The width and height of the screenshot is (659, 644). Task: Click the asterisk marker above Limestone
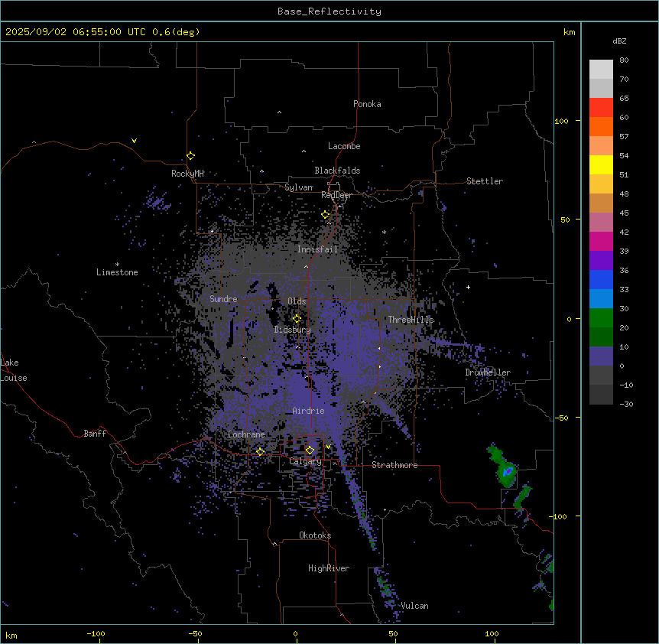[x=117, y=264]
